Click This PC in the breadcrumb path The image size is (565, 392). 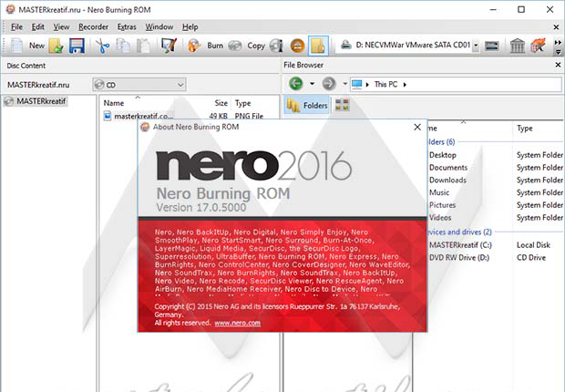(385, 85)
